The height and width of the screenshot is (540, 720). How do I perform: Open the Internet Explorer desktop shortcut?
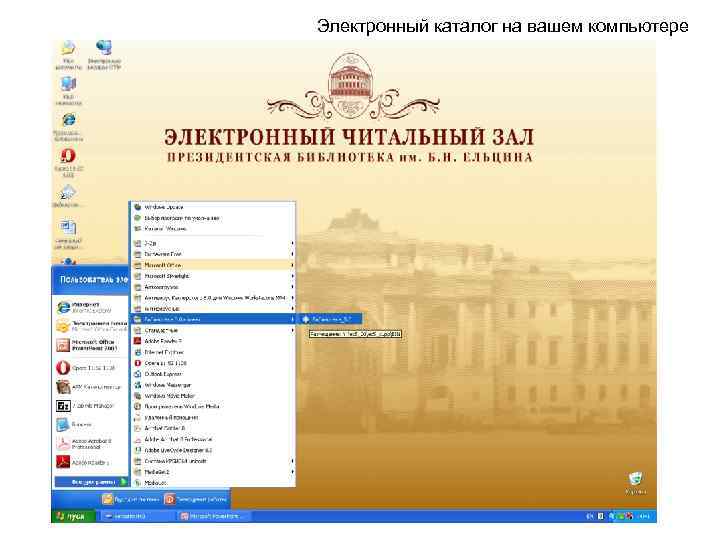click(x=68, y=127)
